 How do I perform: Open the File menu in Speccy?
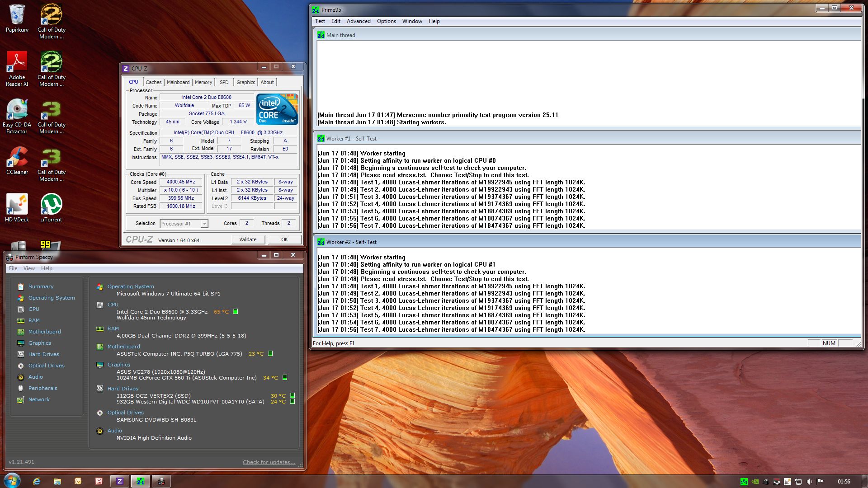(x=13, y=268)
